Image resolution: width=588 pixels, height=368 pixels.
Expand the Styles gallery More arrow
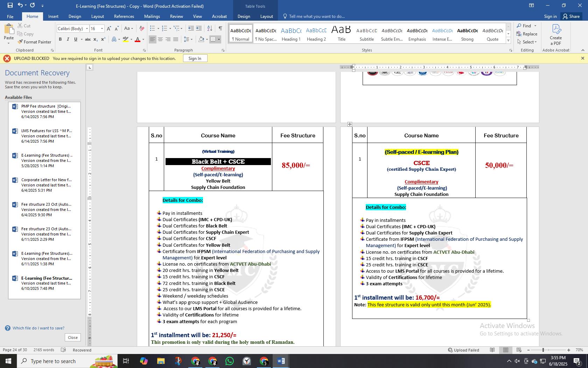pyautogui.click(x=508, y=41)
